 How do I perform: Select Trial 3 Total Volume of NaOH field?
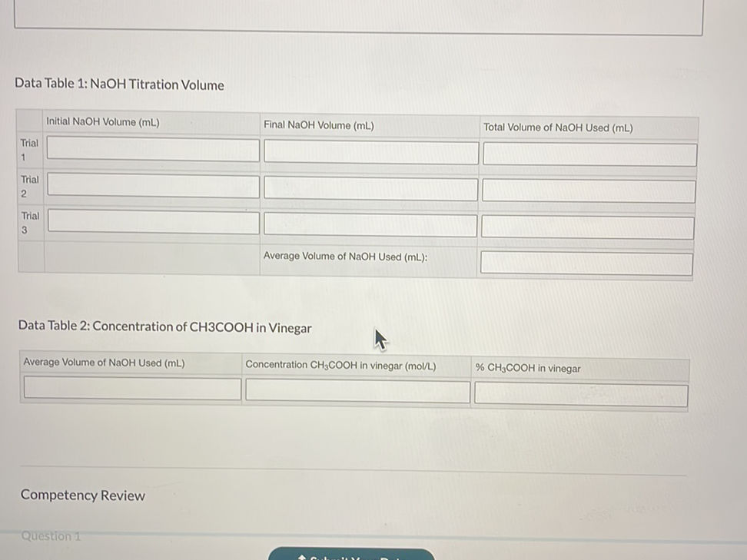pos(589,227)
